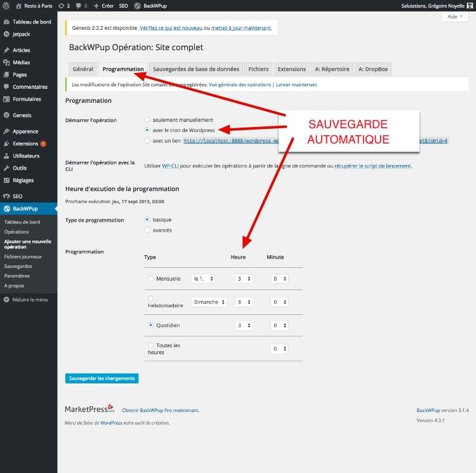Click the plus icon next to Créer
The width and height of the screenshot is (476, 473).
tap(96, 6)
